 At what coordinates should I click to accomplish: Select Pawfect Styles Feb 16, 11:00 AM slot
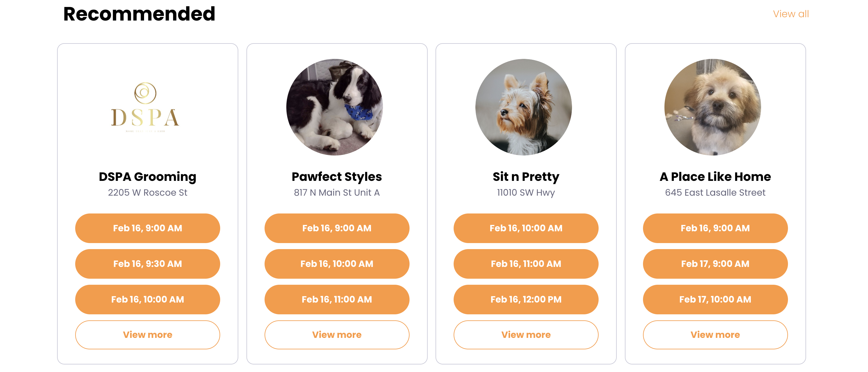[x=337, y=299]
